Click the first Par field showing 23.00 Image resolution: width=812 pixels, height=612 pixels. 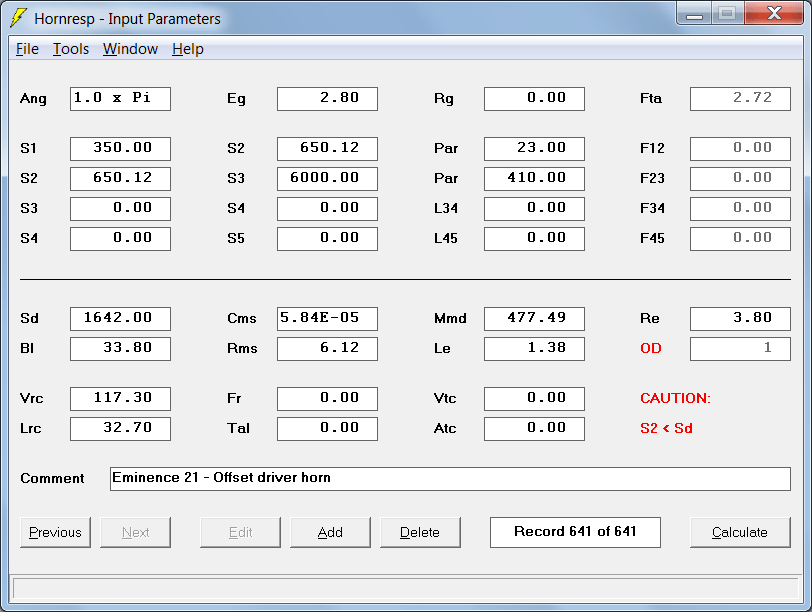coord(534,149)
